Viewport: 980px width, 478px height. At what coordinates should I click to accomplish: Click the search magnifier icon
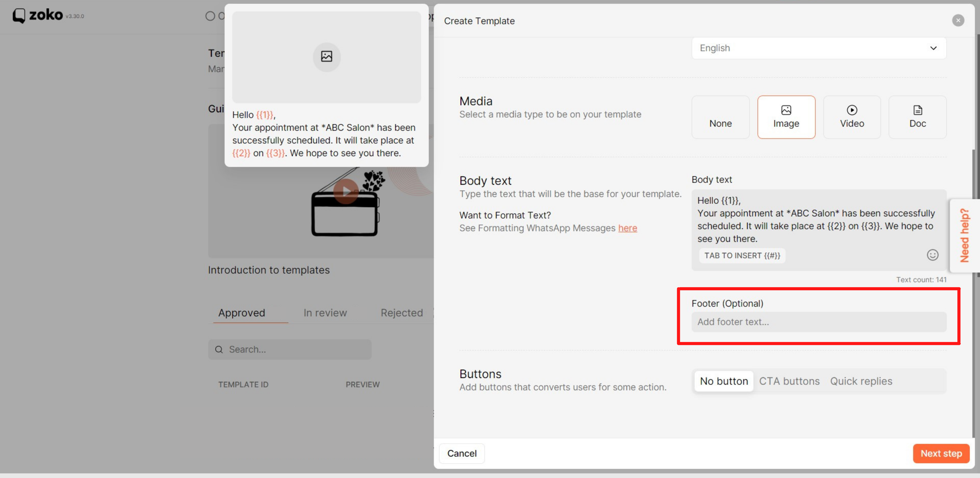(x=219, y=350)
